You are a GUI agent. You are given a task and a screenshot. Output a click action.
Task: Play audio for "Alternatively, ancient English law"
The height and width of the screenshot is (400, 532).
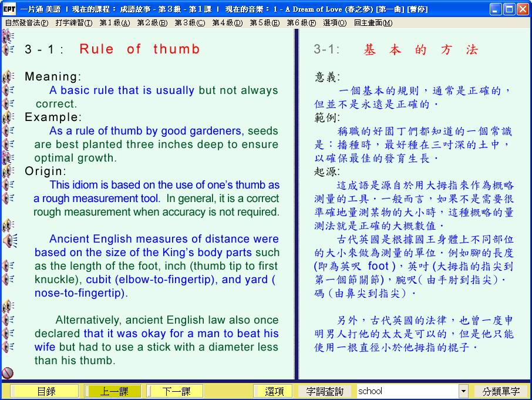click(x=8, y=320)
